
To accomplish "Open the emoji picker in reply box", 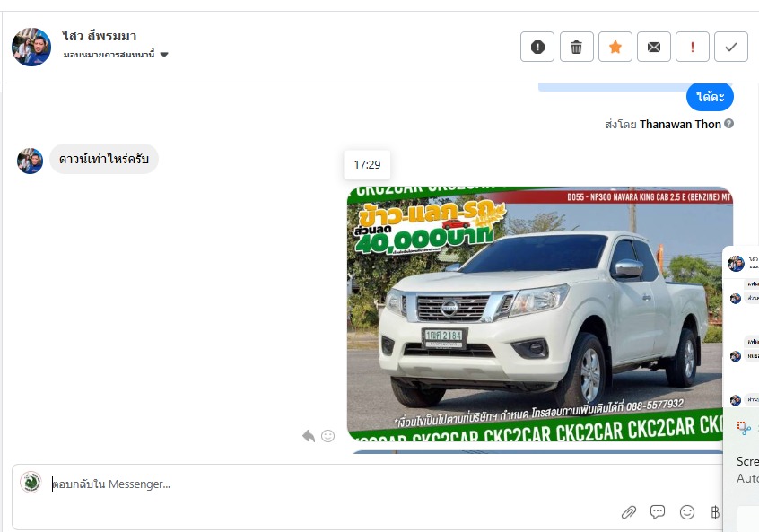I will (x=687, y=512).
